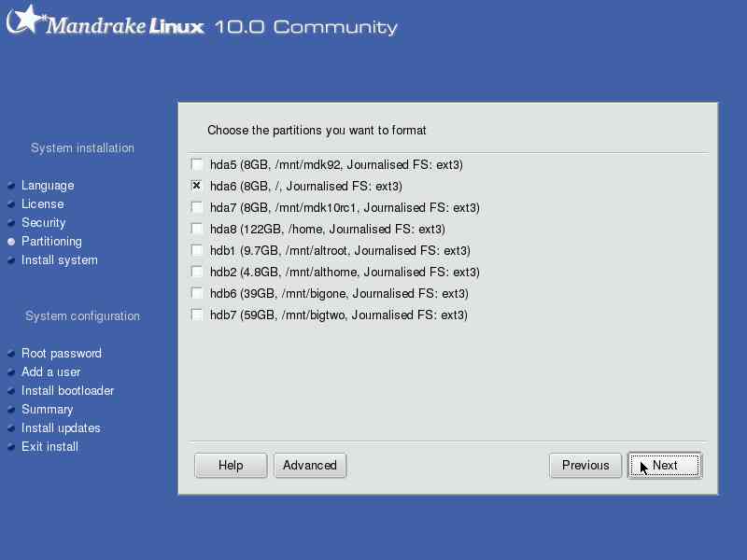Screen dimensions: 747x560
Task: Select the Language step label
Action: 48,186
